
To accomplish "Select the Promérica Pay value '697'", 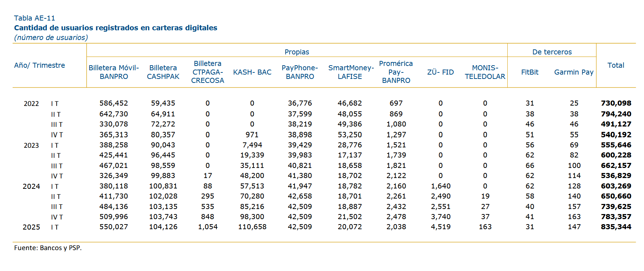I will coord(396,103).
